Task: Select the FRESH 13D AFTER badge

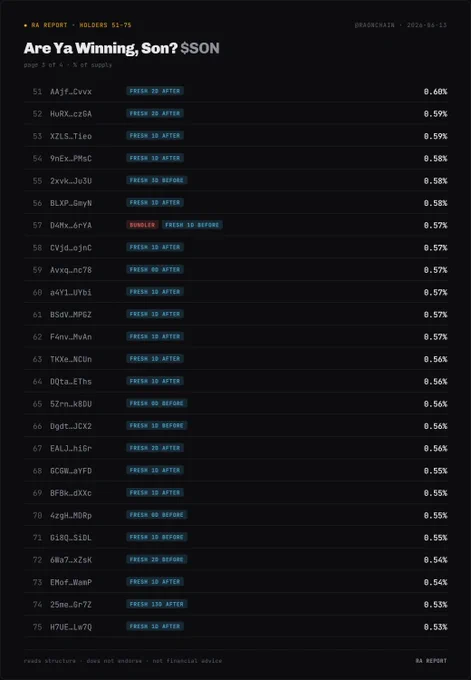Action: pyautogui.click(x=157, y=604)
